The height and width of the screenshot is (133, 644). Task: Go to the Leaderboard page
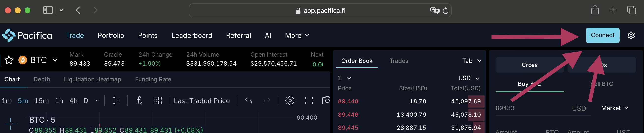(x=192, y=35)
